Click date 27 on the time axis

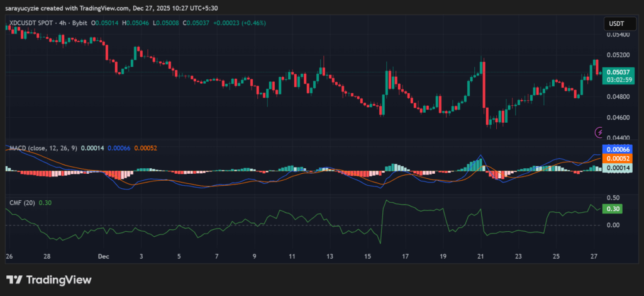click(x=594, y=257)
